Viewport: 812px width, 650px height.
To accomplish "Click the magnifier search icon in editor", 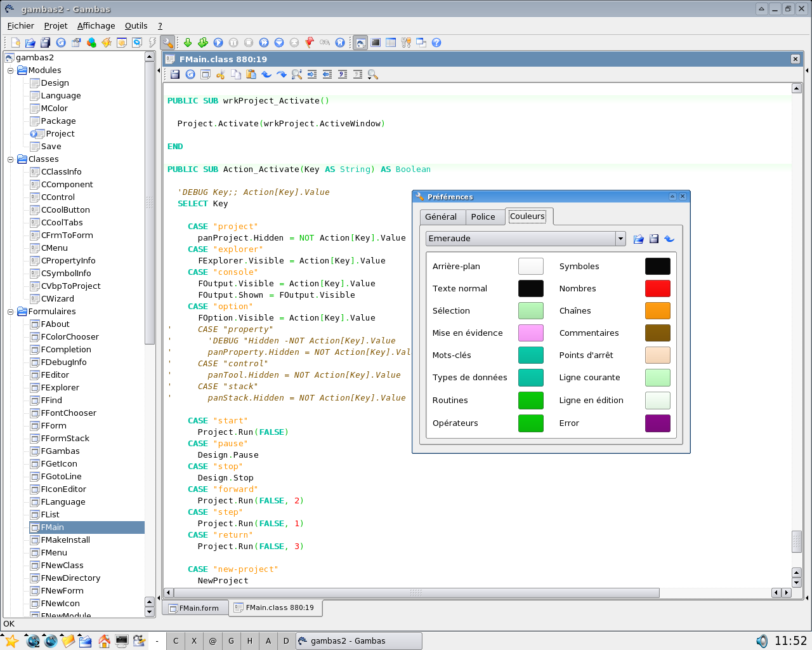I will [373, 74].
